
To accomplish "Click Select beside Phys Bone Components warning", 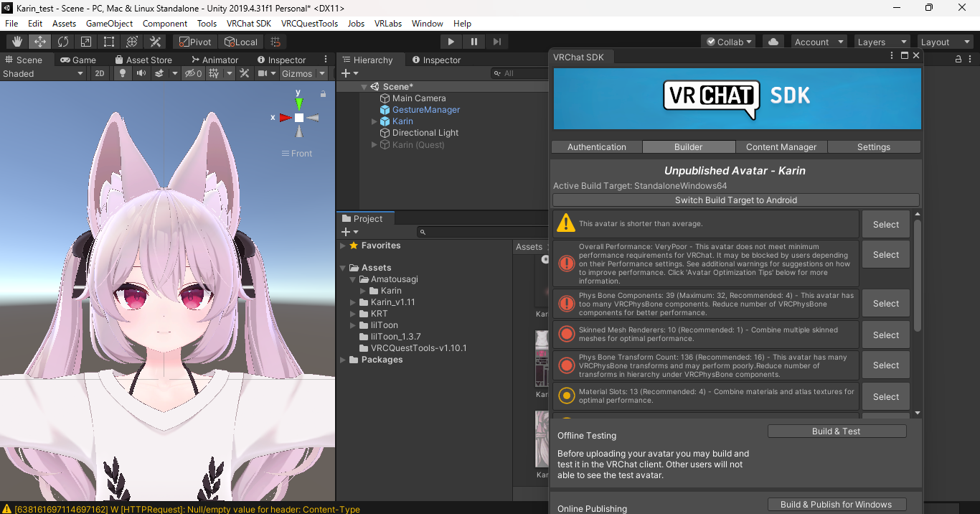I will tap(886, 304).
